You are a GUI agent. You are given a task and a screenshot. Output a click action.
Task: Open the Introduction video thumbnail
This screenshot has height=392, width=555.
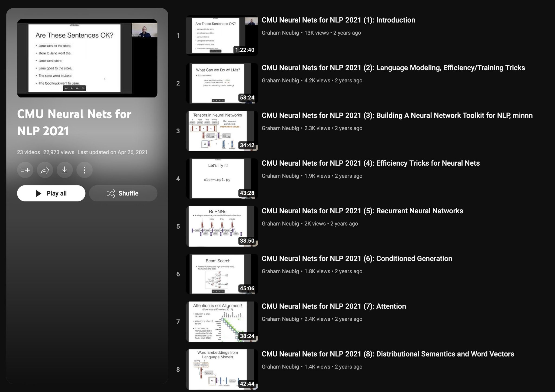coord(222,36)
